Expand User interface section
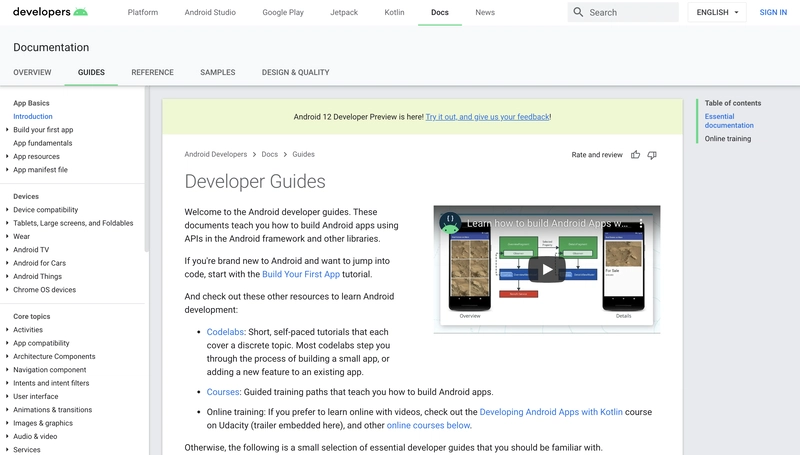The width and height of the screenshot is (800, 455). (x=7, y=396)
